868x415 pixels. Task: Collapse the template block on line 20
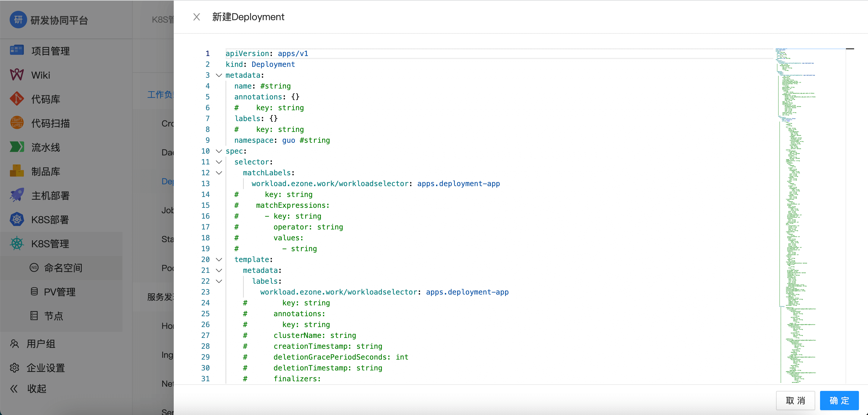[x=219, y=260]
